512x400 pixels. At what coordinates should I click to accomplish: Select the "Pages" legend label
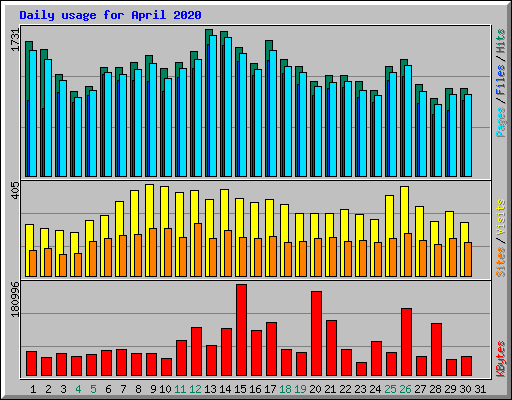(501, 122)
